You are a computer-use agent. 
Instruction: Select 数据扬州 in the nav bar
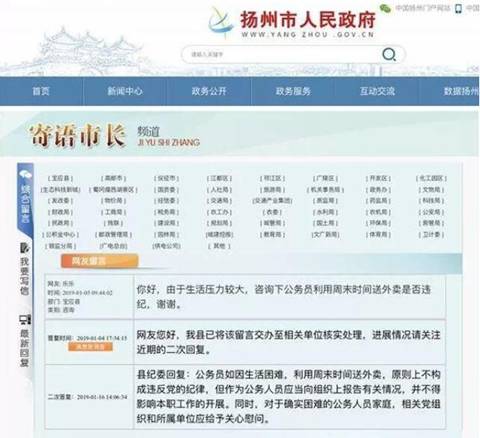(462, 91)
